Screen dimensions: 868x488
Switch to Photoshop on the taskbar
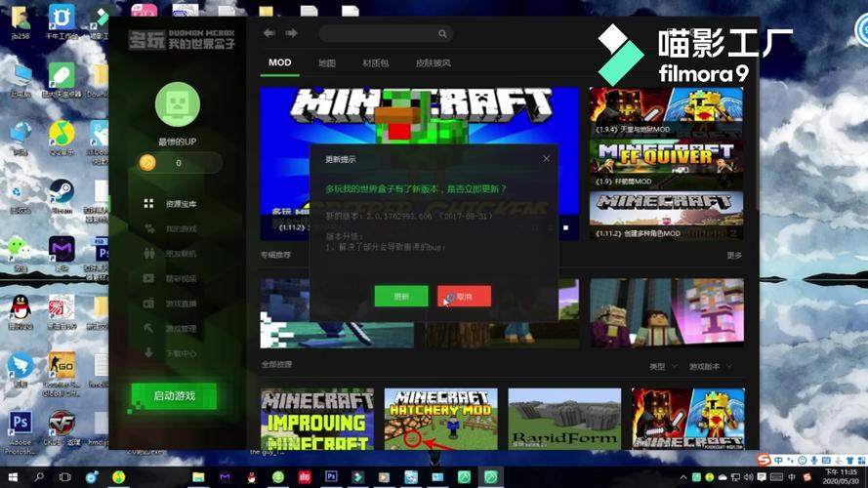click(x=331, y=476)
